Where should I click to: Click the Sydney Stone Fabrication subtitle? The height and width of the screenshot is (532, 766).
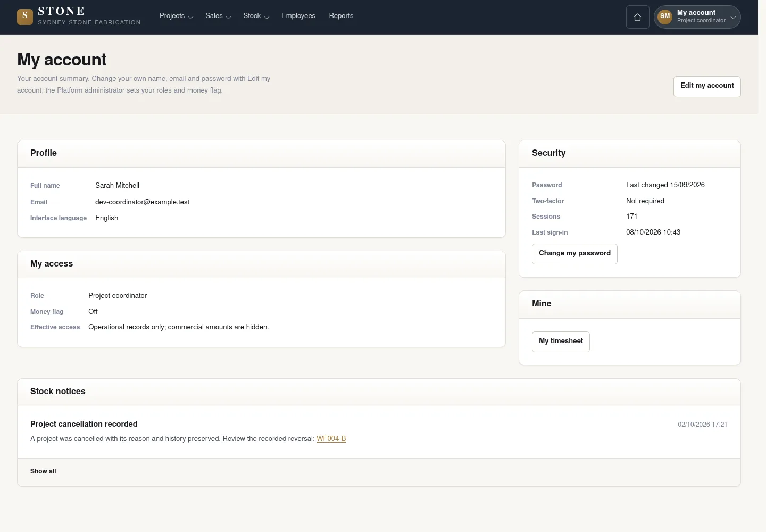89,22
